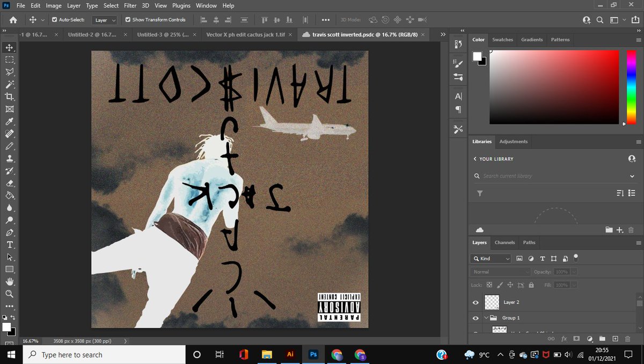Go back via YOUR LIBRARY link

[493, 159]
